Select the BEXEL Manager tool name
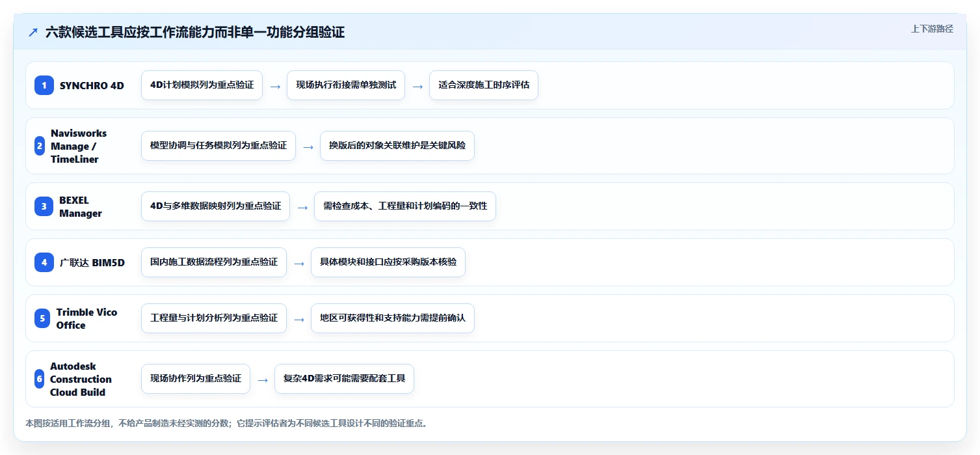The width and height of the screenshot is (980, 455). click(81, 206)
